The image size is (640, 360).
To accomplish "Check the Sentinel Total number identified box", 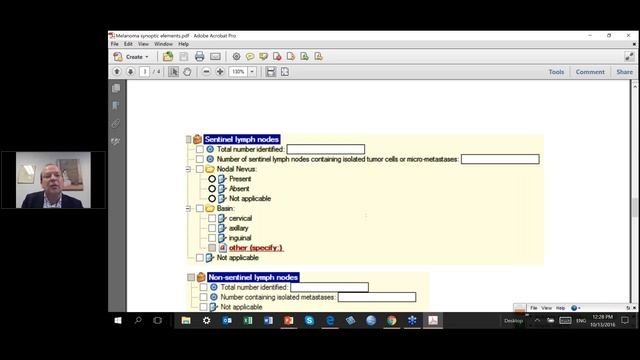I will click(200, 149).
